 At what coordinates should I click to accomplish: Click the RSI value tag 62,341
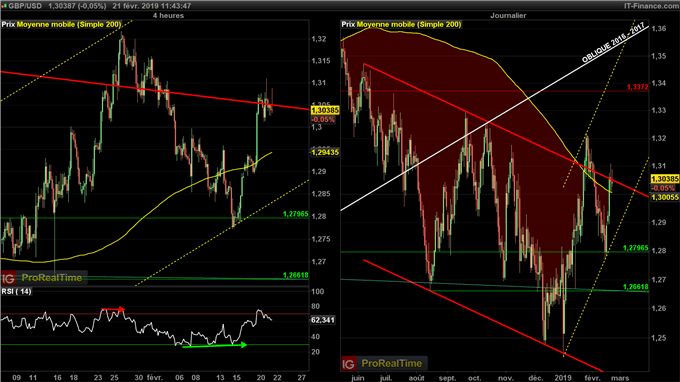(323, 320)
